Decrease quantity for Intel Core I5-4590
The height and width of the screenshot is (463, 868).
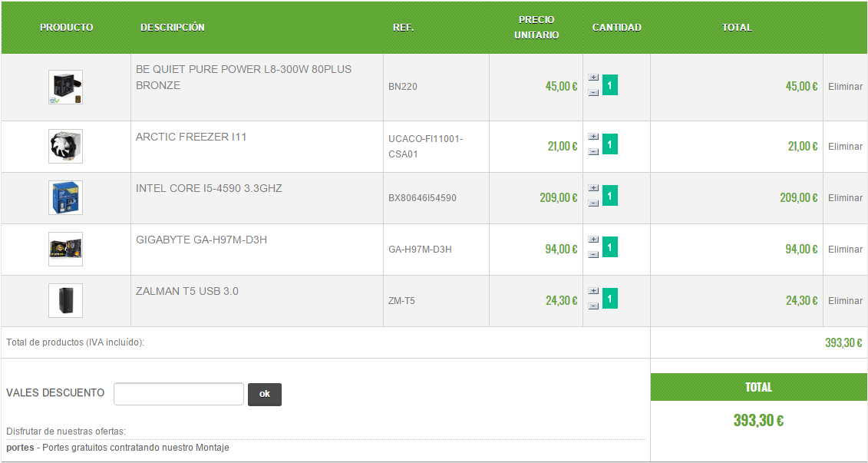coord(593,203)
